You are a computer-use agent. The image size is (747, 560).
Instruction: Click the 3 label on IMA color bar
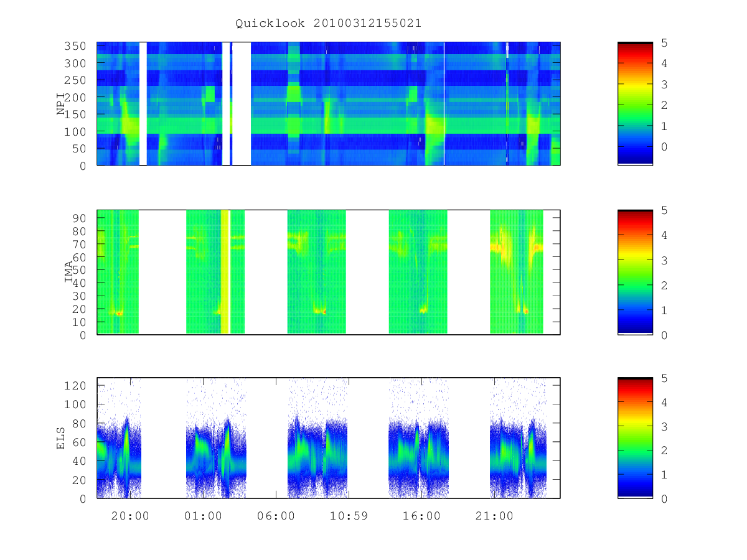664,260
